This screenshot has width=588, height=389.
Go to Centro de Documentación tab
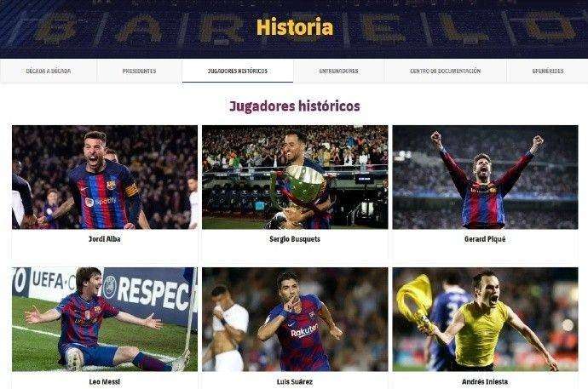pyautogui.click(x=445, y=71)
